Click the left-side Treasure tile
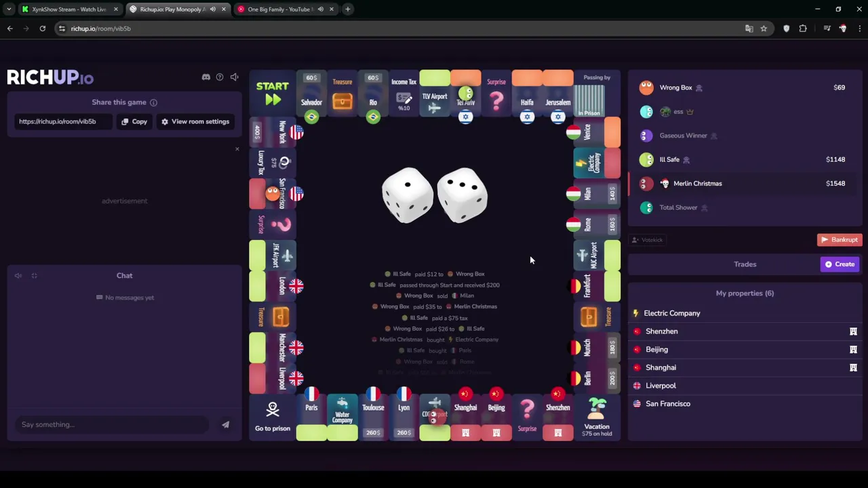 pyautogui.click(x=273, y=317)
